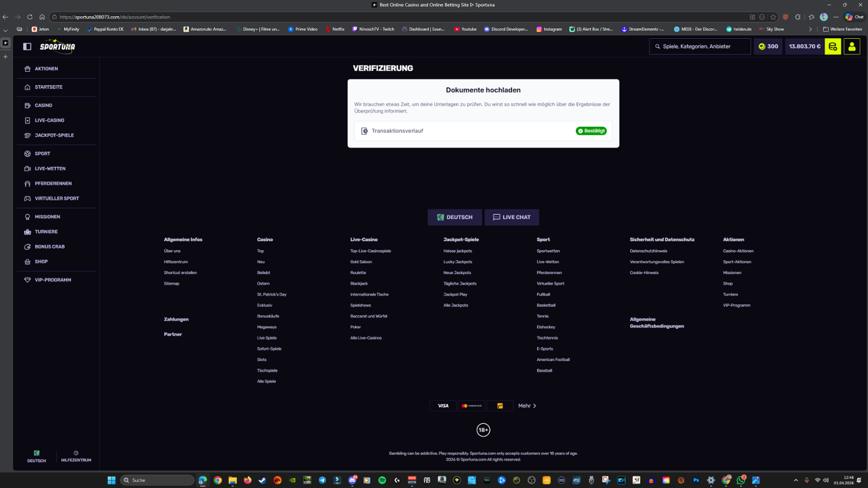Click the Hilfezentrum icon at sidebar bottom
This screenshot has width=868, height=488.
pyautogui.click(x=76, y=456)
